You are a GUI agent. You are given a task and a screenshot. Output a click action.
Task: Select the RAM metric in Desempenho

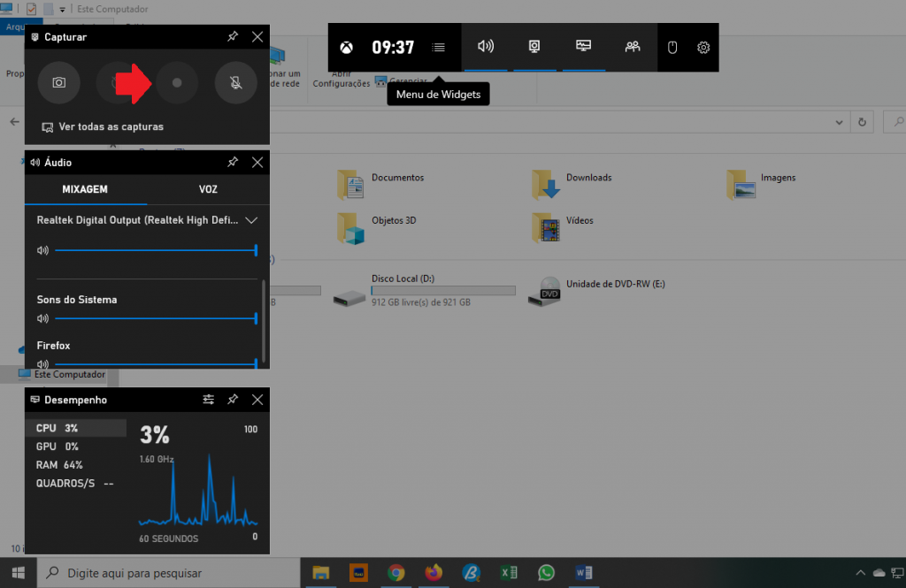point(60,465)
